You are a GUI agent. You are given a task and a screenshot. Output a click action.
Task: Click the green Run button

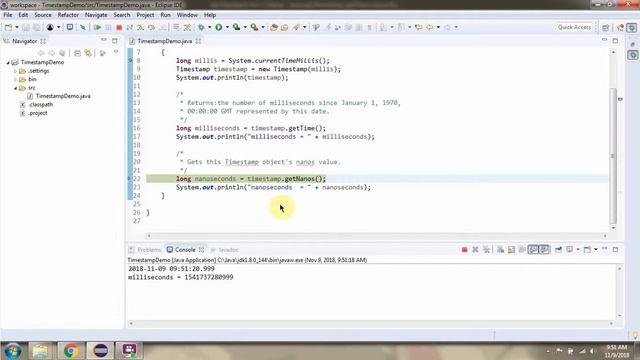pyautogui.click(x=219, y=27)
